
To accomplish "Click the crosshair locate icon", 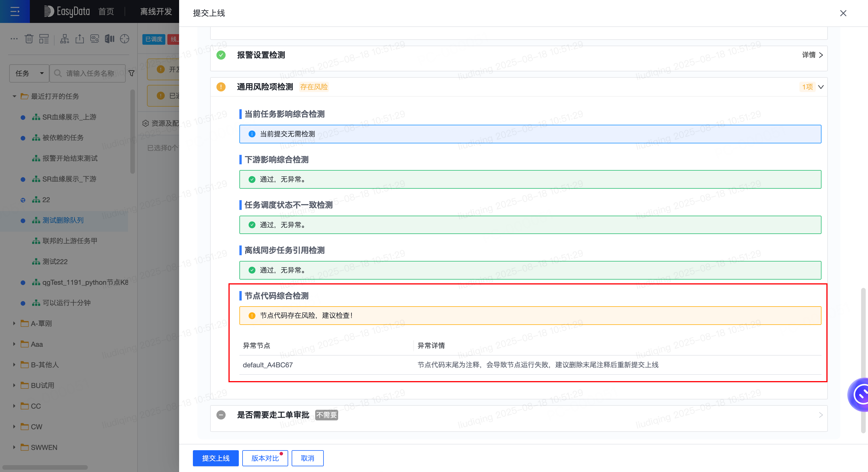I will point(125,39).
